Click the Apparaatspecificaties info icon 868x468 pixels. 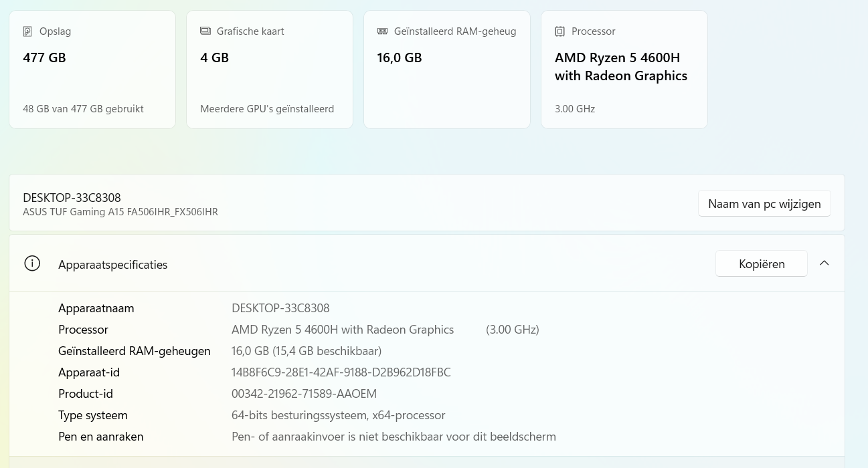(x=32, y=263)
